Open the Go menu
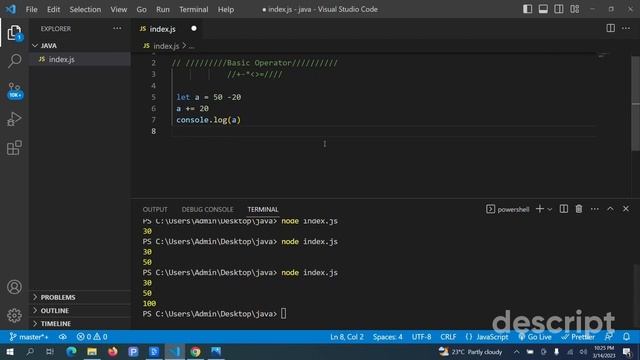Image resolution: width=640 pixels, height=360 pixels. tap(141, 9)
